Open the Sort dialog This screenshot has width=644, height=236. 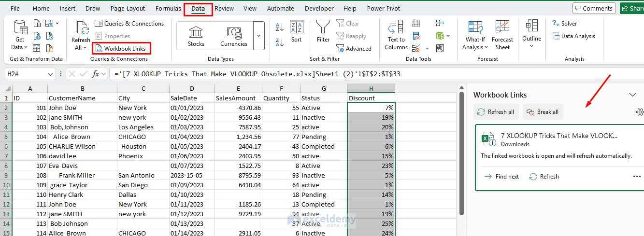pos(296,31)
